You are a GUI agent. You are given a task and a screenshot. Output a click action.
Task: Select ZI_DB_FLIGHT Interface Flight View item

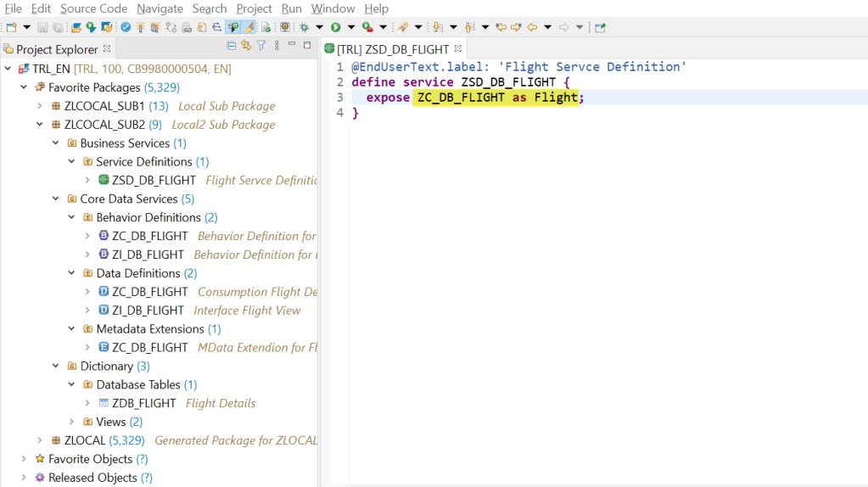pos(148,311)
